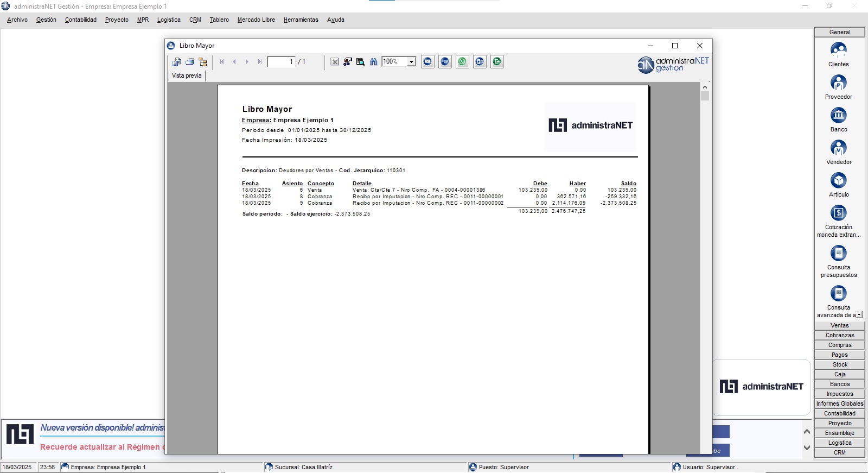Viewport: 868px width, 473px height.
Task: Send report by email icon
Action: [x=428, y=62]
